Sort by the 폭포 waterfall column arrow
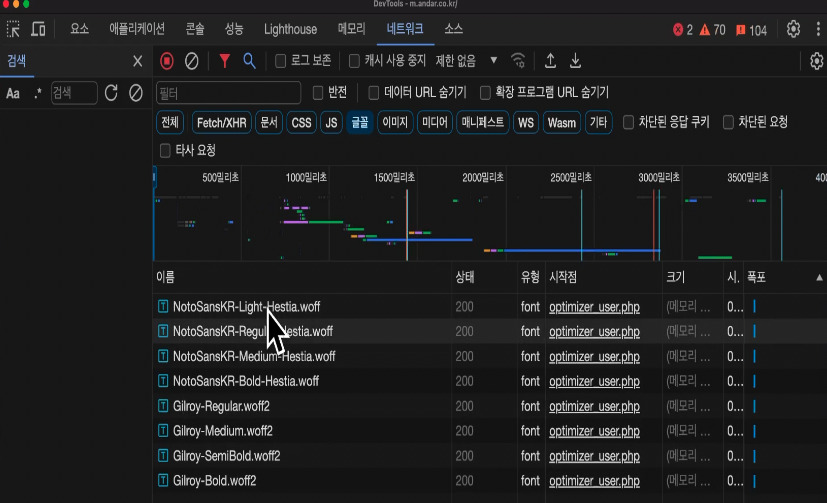The height and width of the screenshot is (503, 827). [819, 277]
